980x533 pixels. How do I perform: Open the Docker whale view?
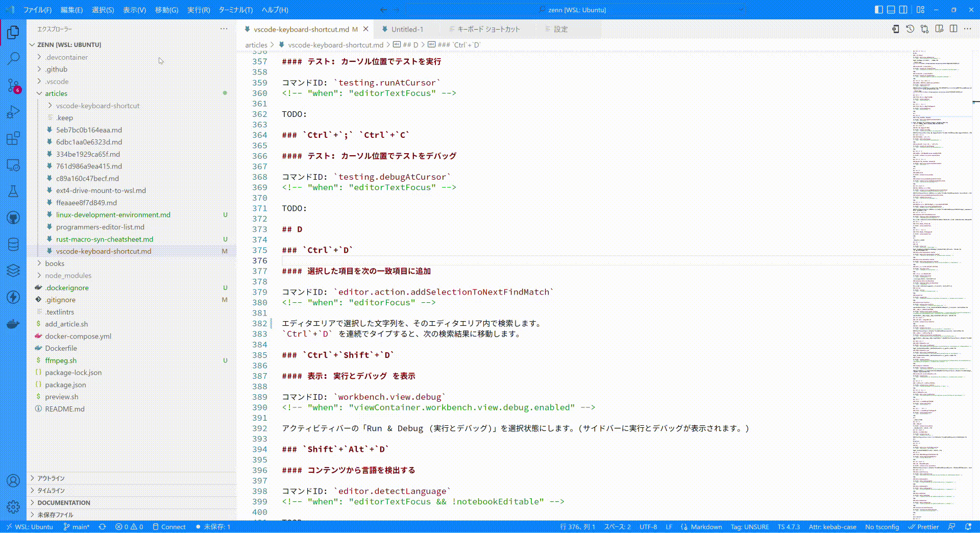[13, 324]
